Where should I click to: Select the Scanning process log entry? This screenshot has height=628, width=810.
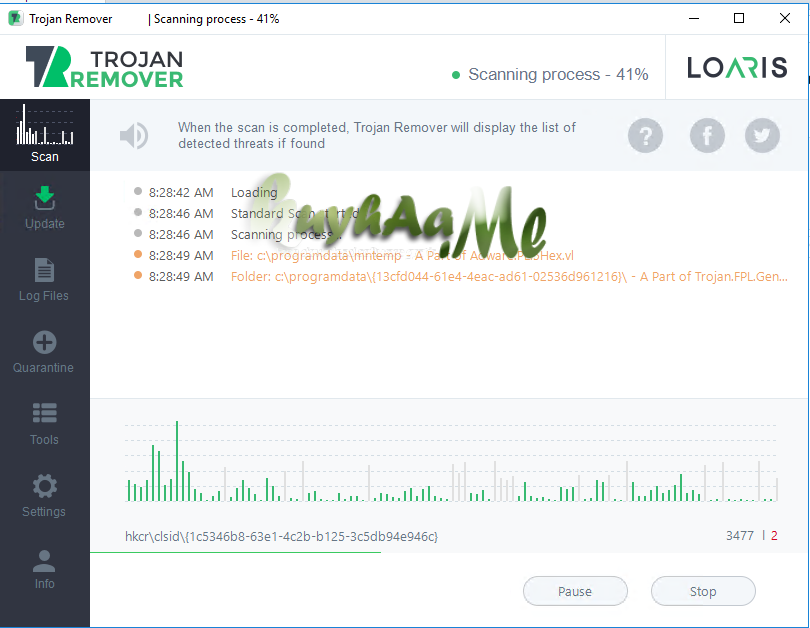tap(238, 234)
